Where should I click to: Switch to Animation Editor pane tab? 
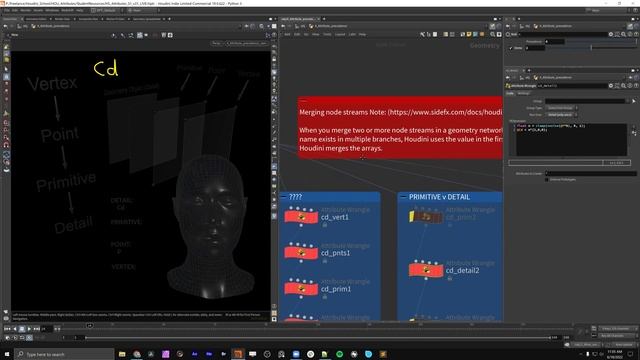click(x=36, y=19)
